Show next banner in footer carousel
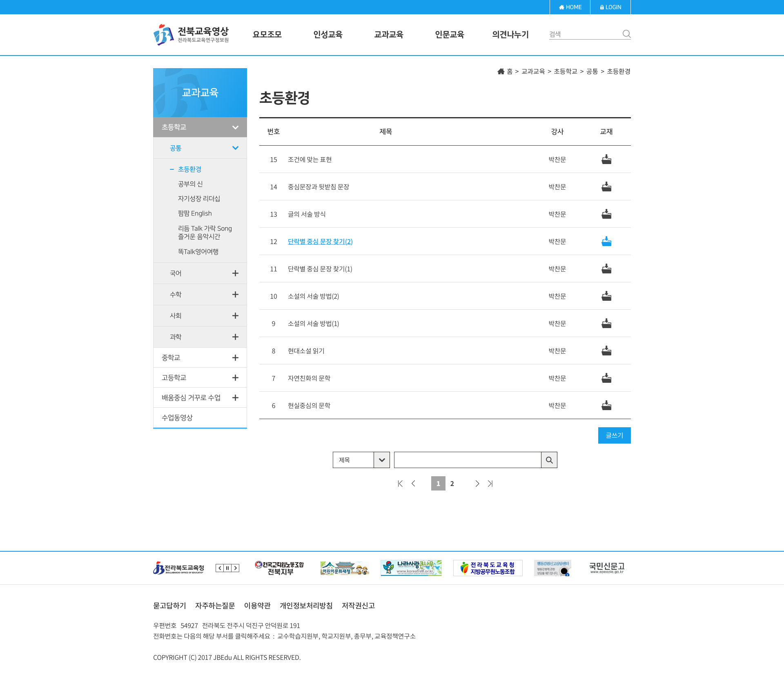Viewport: 784px width, 677px height. pyautogui.click(x=235, y=568)
